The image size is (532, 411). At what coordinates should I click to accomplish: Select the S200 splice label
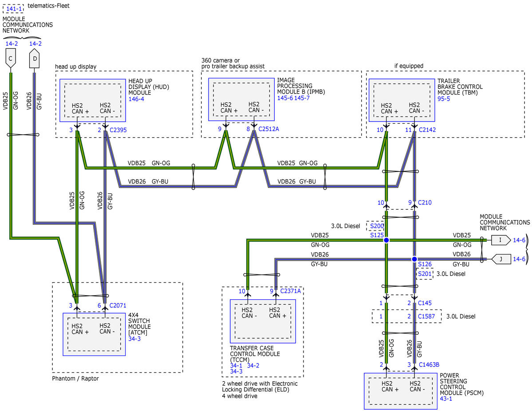[377, 226]
